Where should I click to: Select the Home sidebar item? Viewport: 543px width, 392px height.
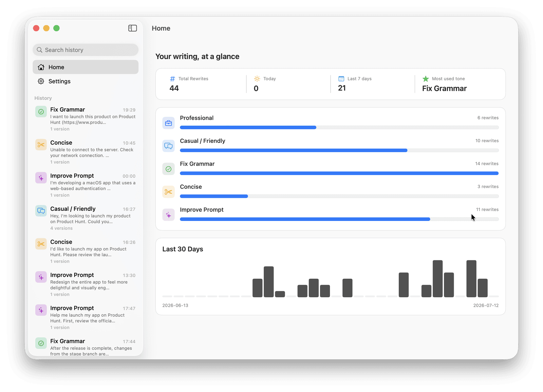tap(86, 67)
